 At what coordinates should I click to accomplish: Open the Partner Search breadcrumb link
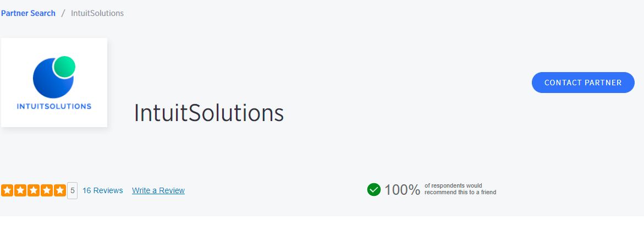28,13
